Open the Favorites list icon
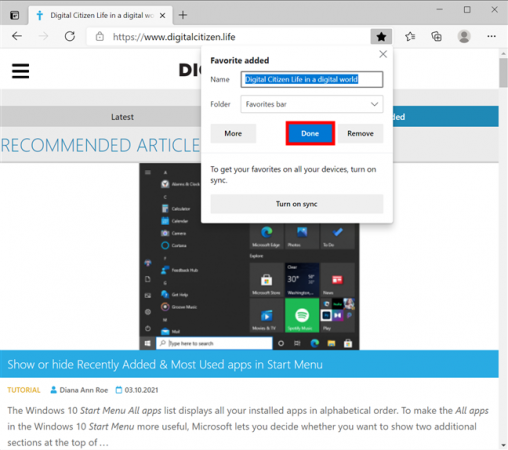The image size is (508, 450). (410, 36)
